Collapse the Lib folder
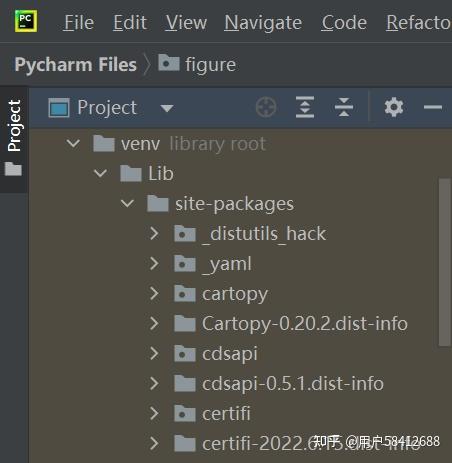This screenshot has height=463, width=452. coord(100,173)
